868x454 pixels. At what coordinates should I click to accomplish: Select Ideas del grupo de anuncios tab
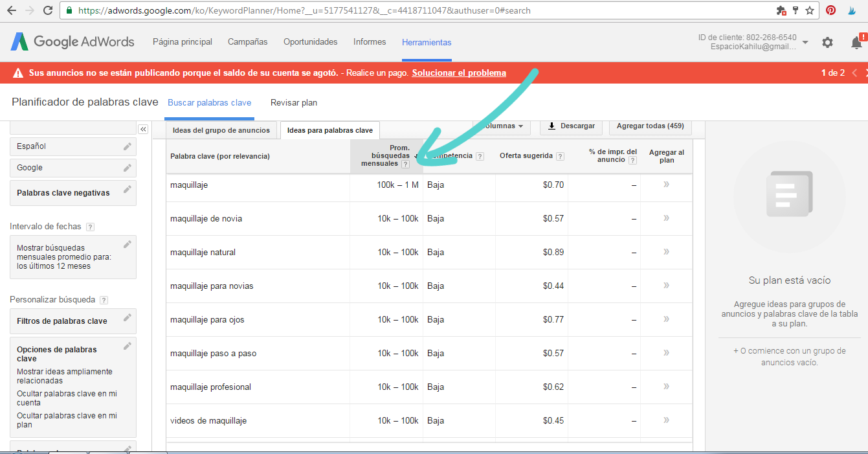tap(221, 130)
